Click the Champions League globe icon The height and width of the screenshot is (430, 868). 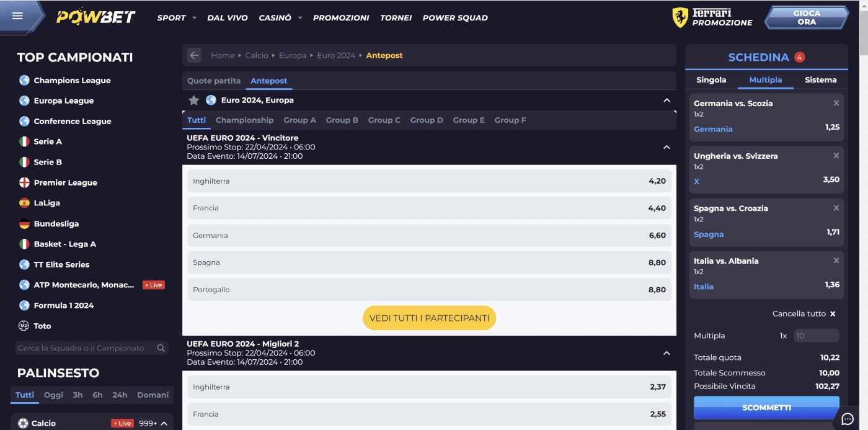24,80
